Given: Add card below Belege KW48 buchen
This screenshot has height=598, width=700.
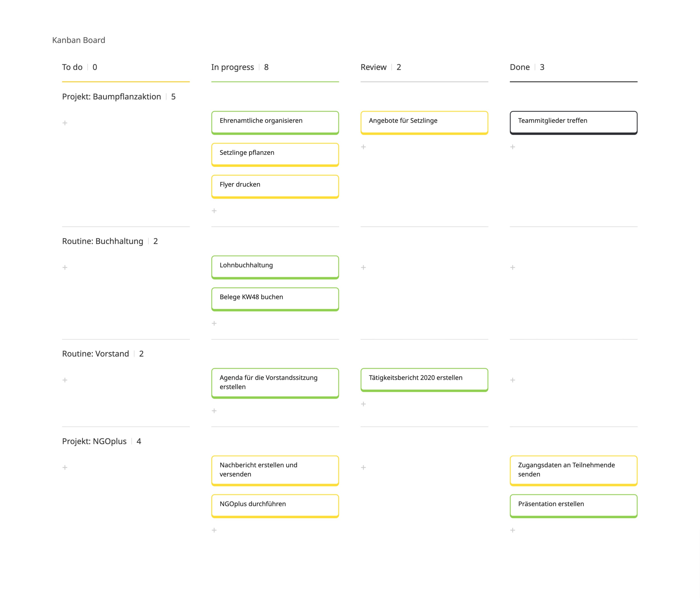Looking at the screenshot, I should pyautogui.click(x=214, y=324).
